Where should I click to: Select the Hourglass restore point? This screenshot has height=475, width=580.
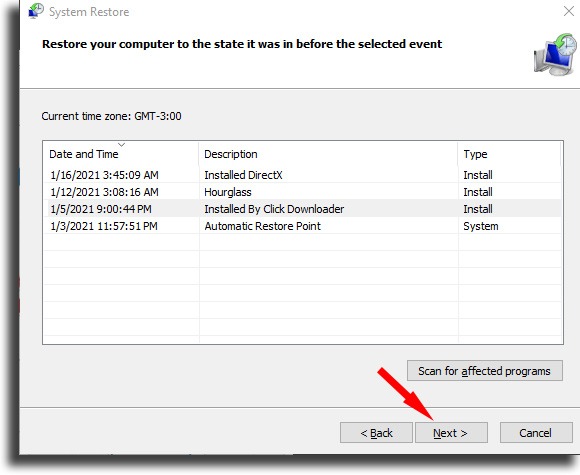point(302,192)
